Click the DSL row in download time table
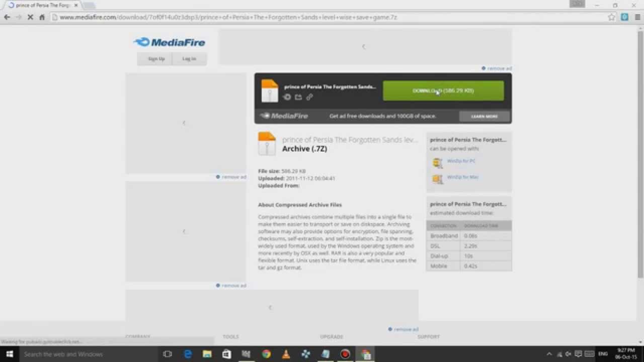Viewport: 644px width, 362px height. click(469, 246)
